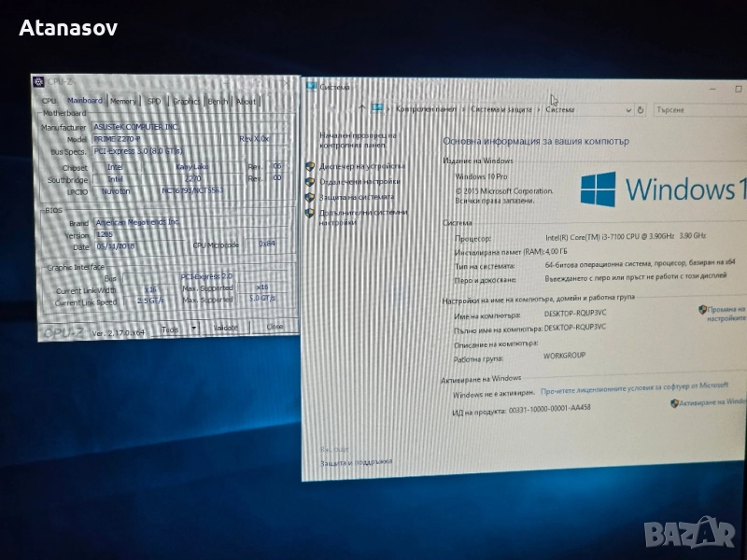Switch to the Memory tab
This screenshot has width=747, height=560.
(x=122, y=101)
